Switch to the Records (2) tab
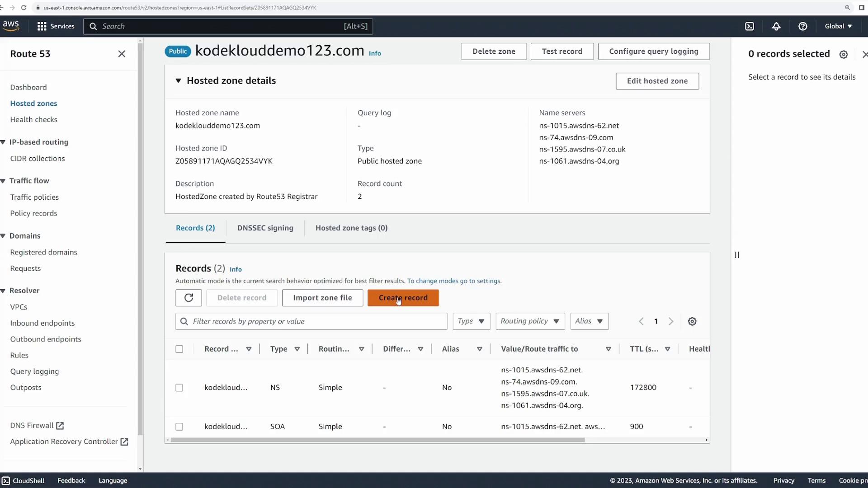The image size is (868, 488). (x=195, y=228)
